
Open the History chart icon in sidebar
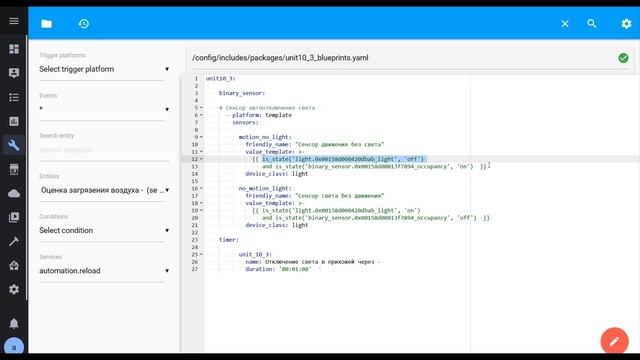(14, 121)
